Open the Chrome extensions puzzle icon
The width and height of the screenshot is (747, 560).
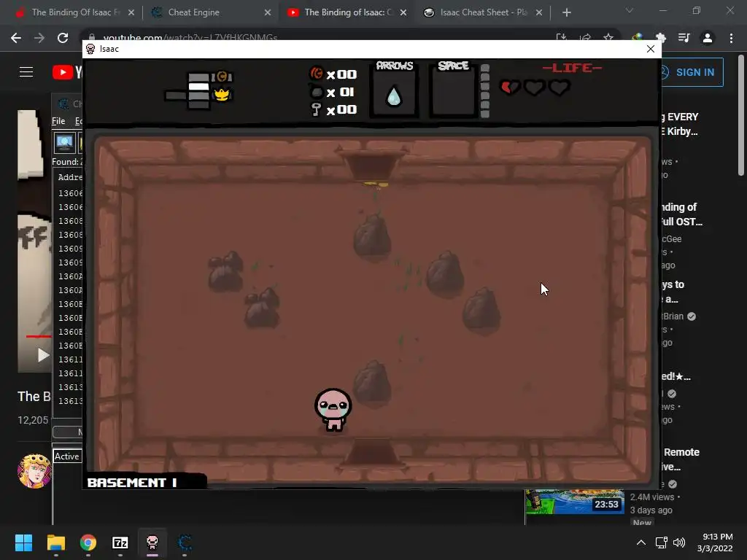pyautogui.click(x=661, y=38)
